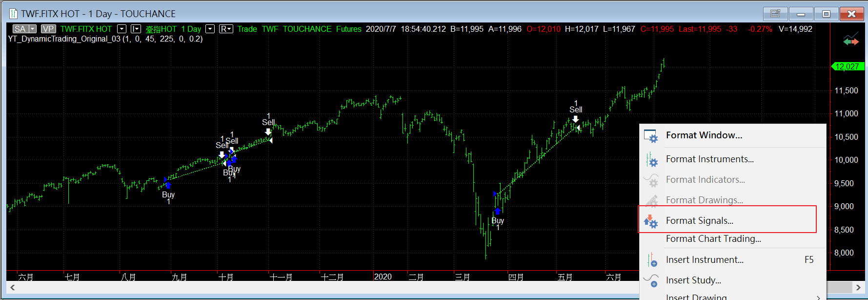The image size is (868, 300).
Task: Click the Insert Study icon
Action: [651, 280]
